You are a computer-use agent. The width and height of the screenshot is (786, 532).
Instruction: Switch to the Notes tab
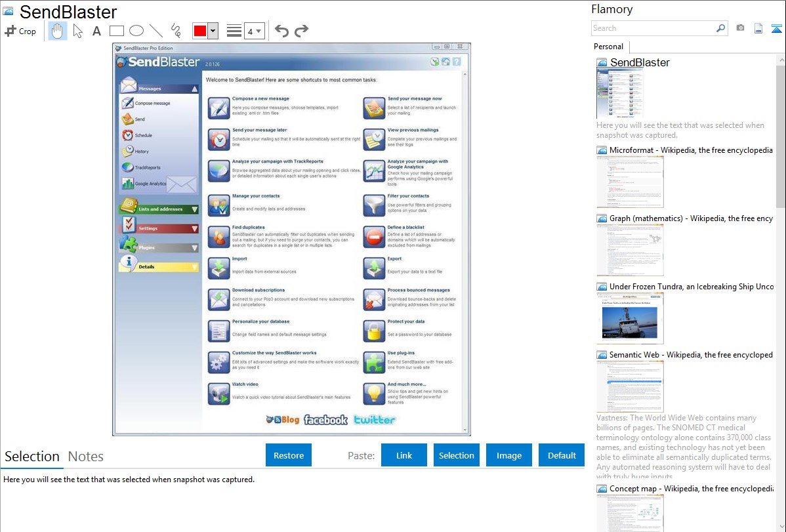point(86,457)
